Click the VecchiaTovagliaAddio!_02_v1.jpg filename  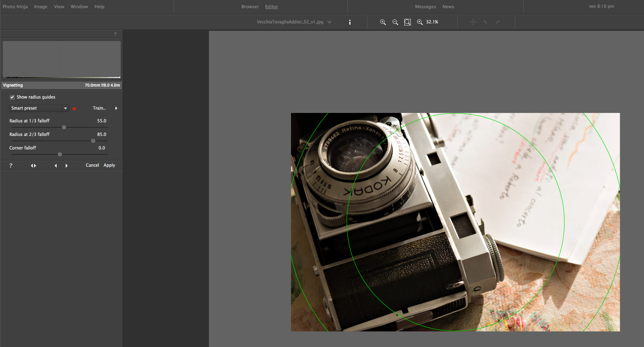click(x=290, y=22)
